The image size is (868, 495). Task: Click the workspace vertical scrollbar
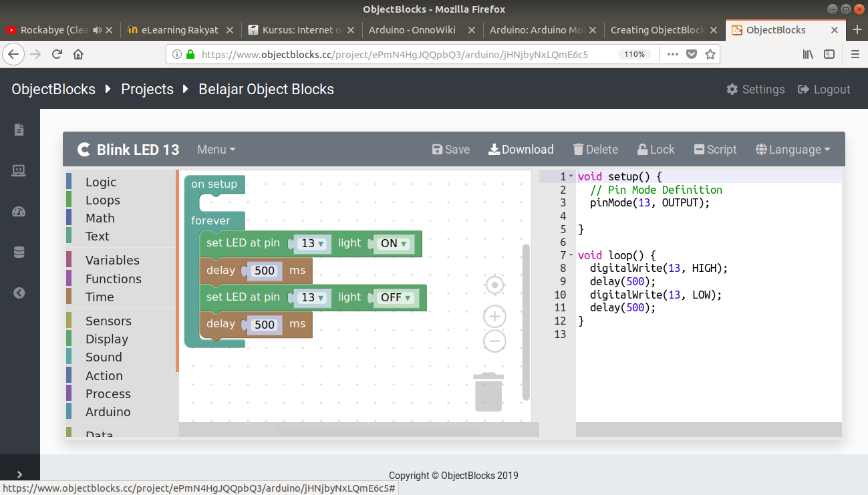[x=526, y=321]
